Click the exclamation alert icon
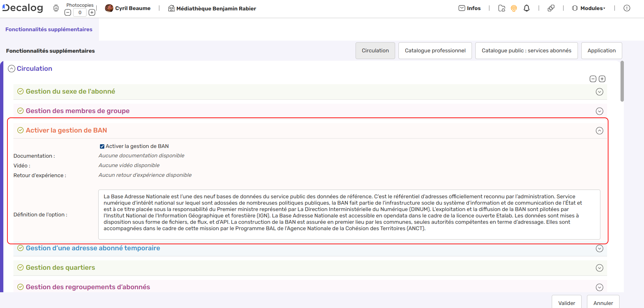 627,8
